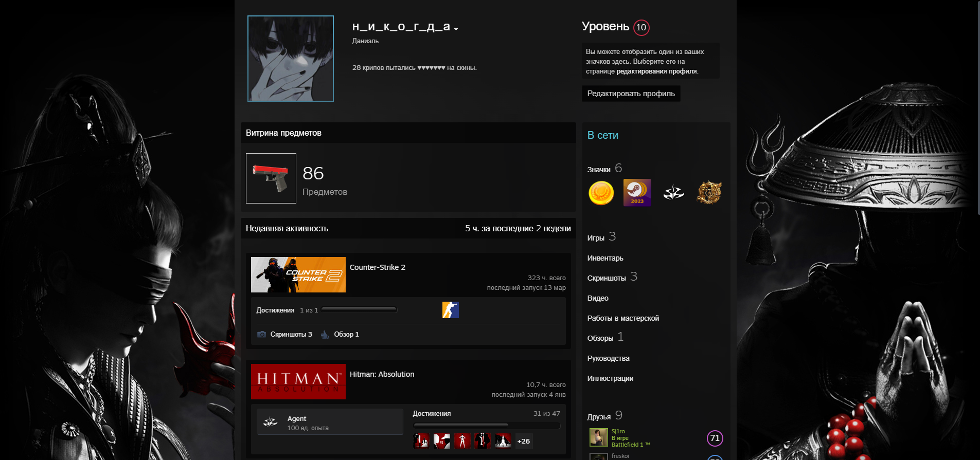This screenshot has width=980, height=460.
Task: Click the fourth Hitman achievement icon
Action: point(482,441)
